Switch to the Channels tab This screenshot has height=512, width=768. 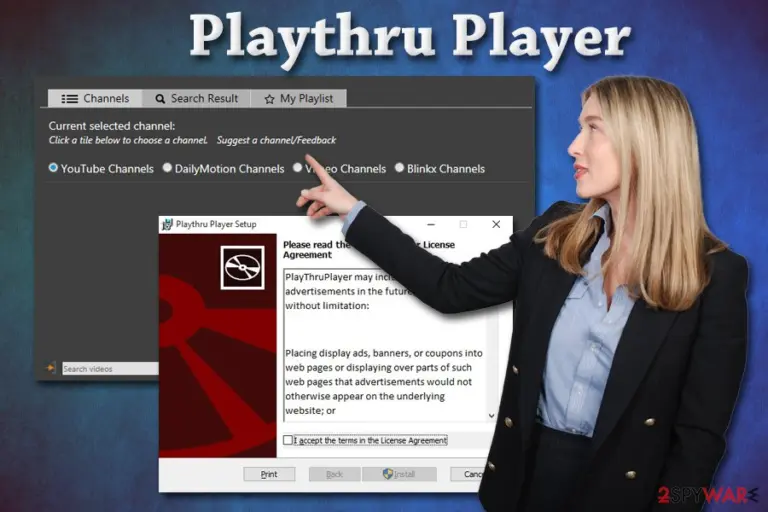pyautogui.click(x=95, y=98)
